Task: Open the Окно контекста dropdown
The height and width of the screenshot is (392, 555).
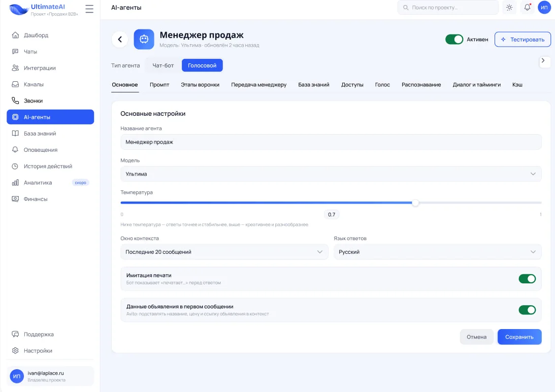Action: (224, 252)
